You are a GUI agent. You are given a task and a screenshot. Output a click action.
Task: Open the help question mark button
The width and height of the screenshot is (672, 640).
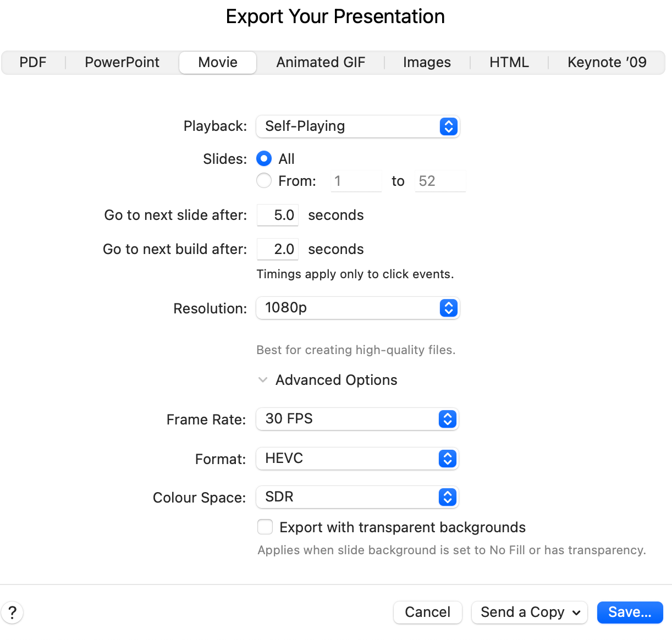[x=12, y=613]
